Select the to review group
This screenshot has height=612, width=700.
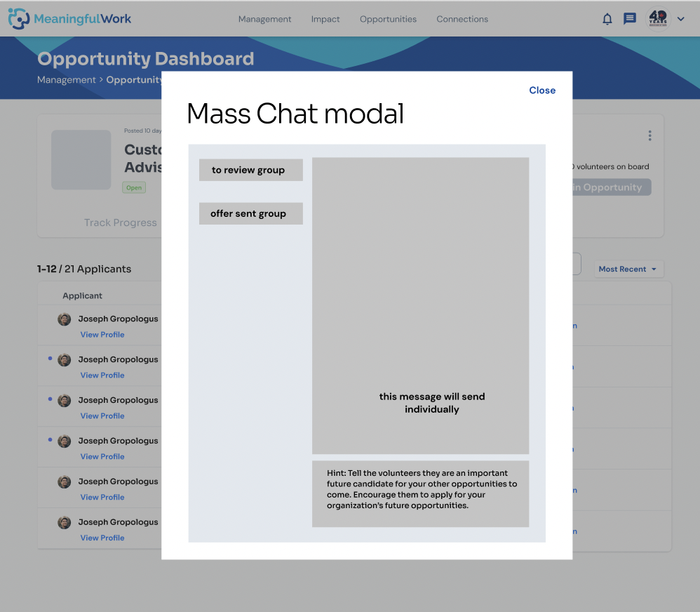click(x=251, y=171)
